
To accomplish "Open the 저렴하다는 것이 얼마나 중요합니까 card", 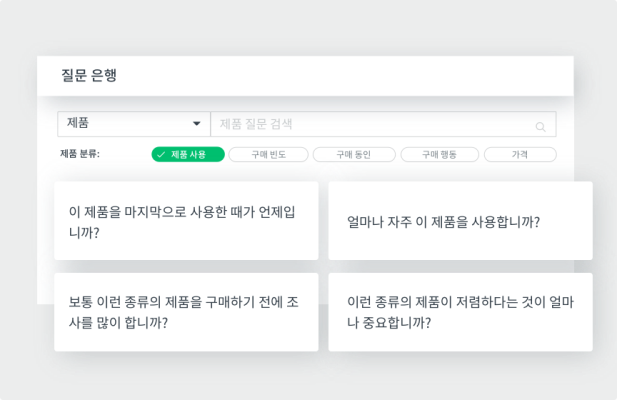I will 460,312.
